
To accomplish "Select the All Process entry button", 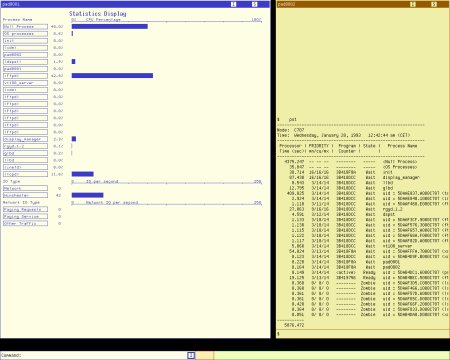I will [25, 27].
